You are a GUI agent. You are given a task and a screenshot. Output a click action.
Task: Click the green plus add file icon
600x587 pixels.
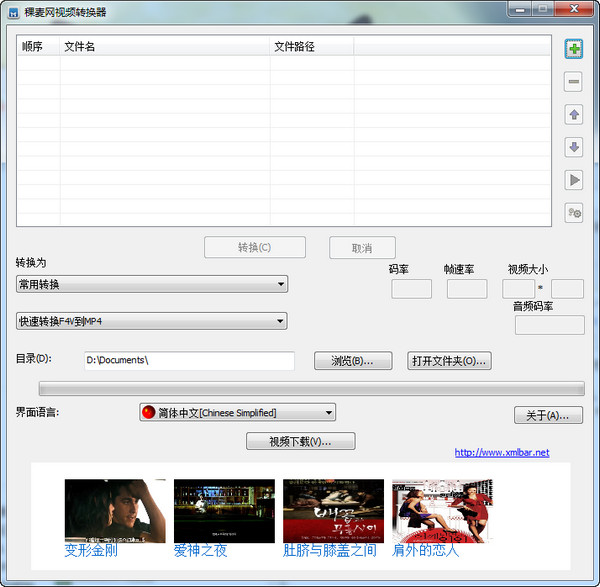point(573,49)
